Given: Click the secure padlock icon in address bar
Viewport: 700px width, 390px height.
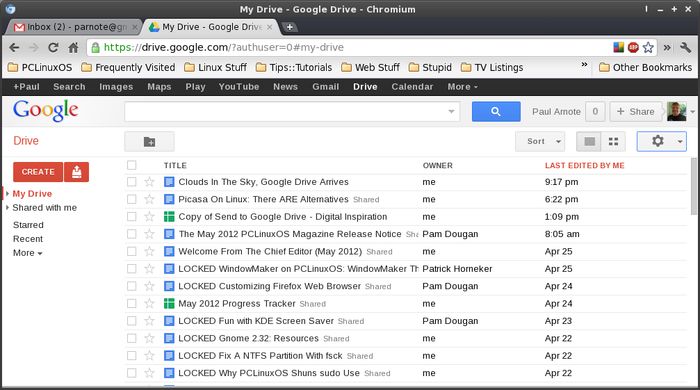Looking at the screenshot, I should [x=95, y=47].
